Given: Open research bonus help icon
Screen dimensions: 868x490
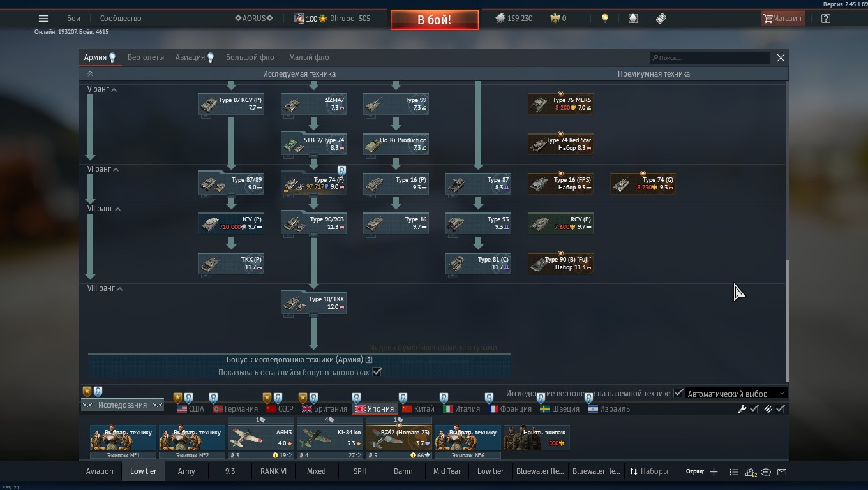Looking at the screenshot, I should coord(369,360).
